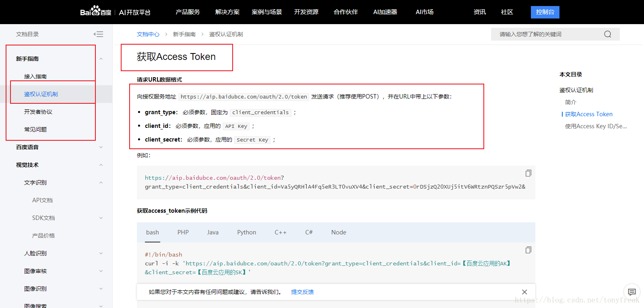The height and width of the screenshot is (308, 644).
Task: Switch to the Java code tab
Action: coord(213,232)
